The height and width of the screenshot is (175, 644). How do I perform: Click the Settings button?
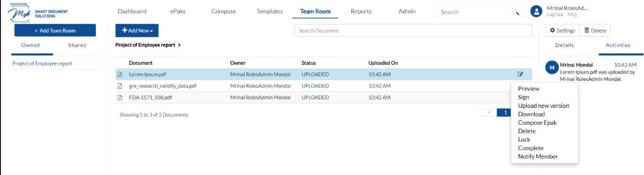(x=562, y=30)
